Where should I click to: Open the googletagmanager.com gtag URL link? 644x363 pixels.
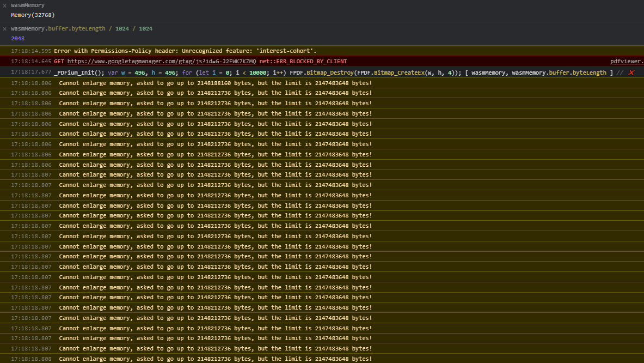click(162, 61)
